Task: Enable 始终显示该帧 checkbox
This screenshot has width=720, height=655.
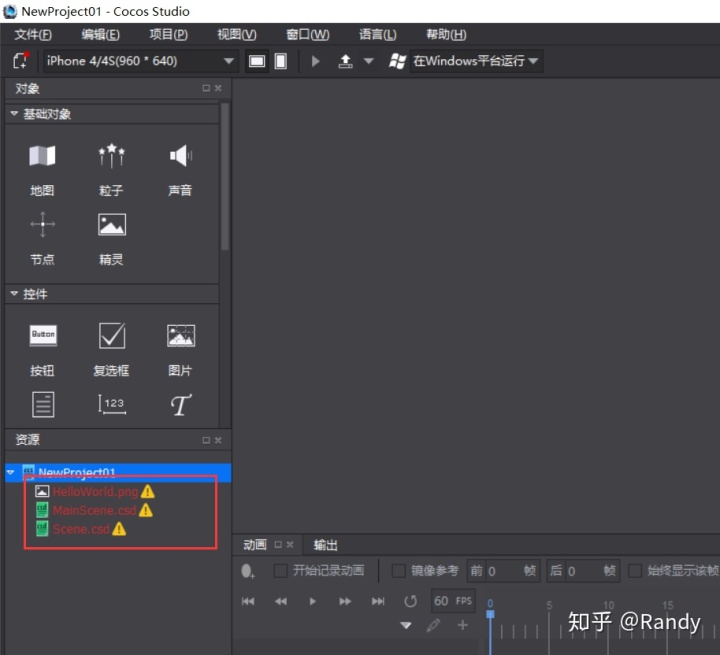Action: (635, 571)
